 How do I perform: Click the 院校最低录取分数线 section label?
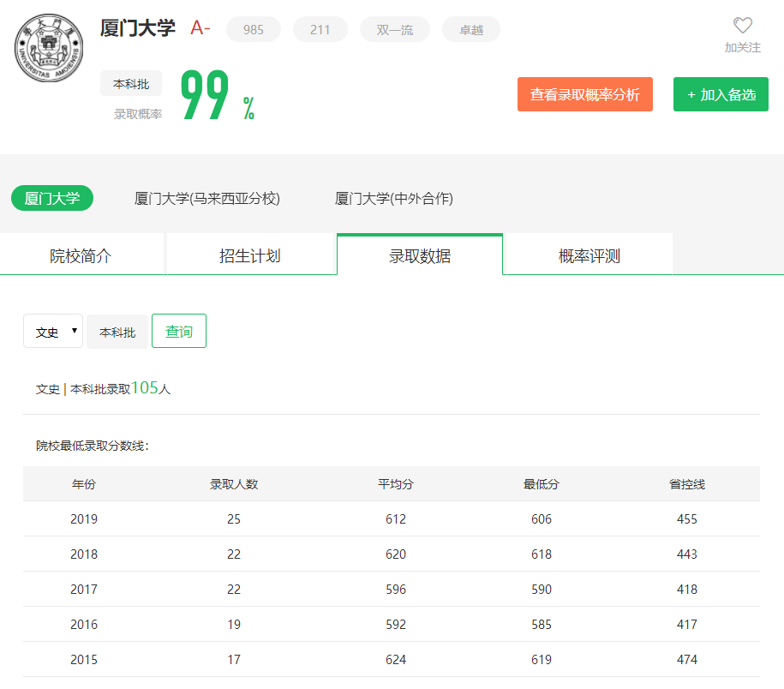[x=93, y=446]
